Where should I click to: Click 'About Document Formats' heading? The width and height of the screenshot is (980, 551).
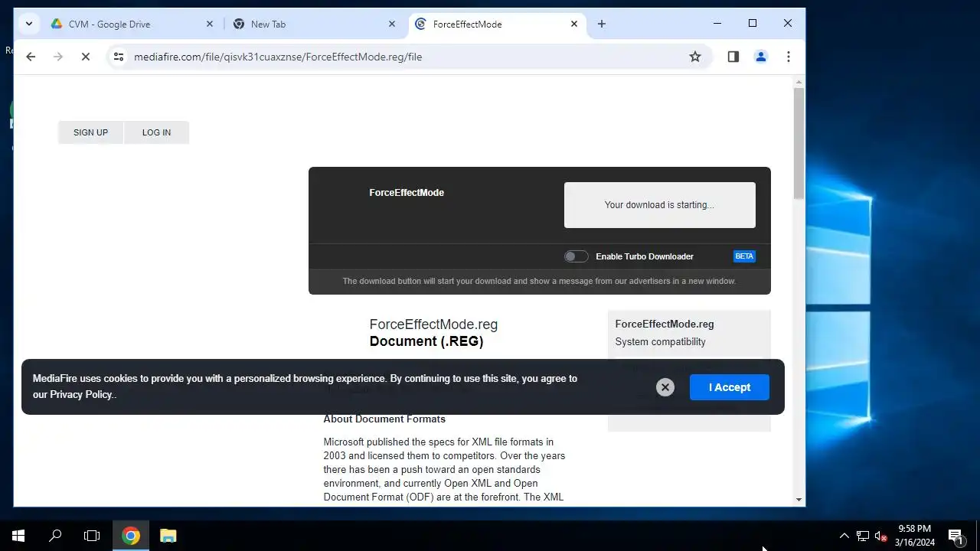384,419
